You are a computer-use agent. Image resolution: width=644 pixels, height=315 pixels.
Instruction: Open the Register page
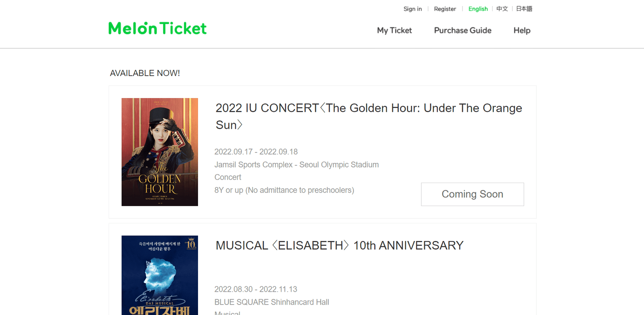[x=445, y=8]
